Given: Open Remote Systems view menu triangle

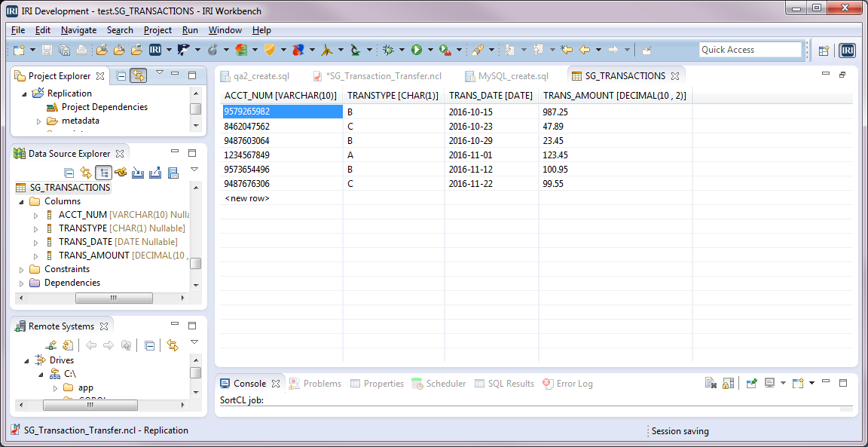Looking at the screenshot, I should [194, 342].
